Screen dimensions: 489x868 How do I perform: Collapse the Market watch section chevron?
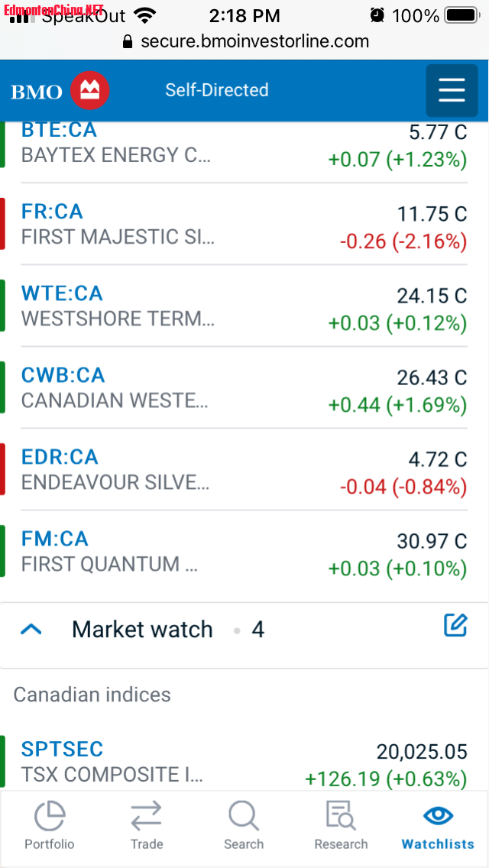click(31, 630)
